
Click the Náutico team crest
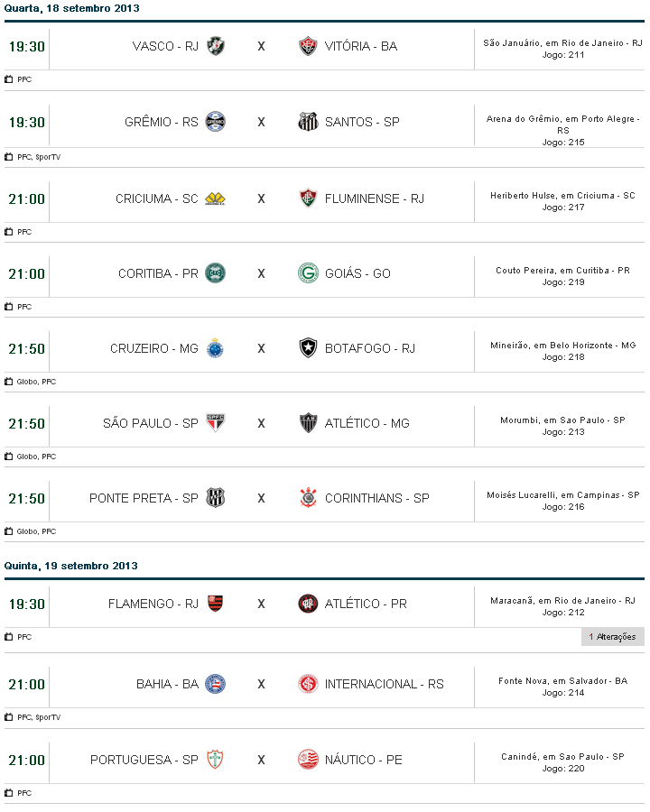click(308, 760)
